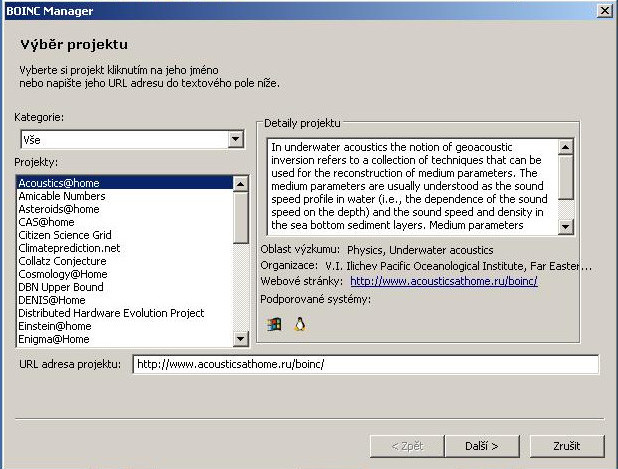Select Einstein@home project

tap(125, 326)
